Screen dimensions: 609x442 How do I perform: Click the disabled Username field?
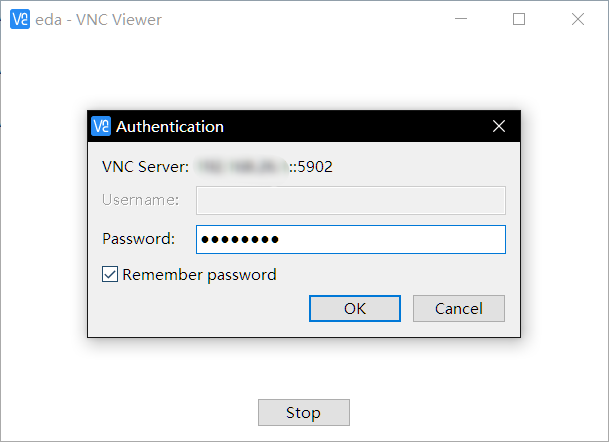(351, 200)
